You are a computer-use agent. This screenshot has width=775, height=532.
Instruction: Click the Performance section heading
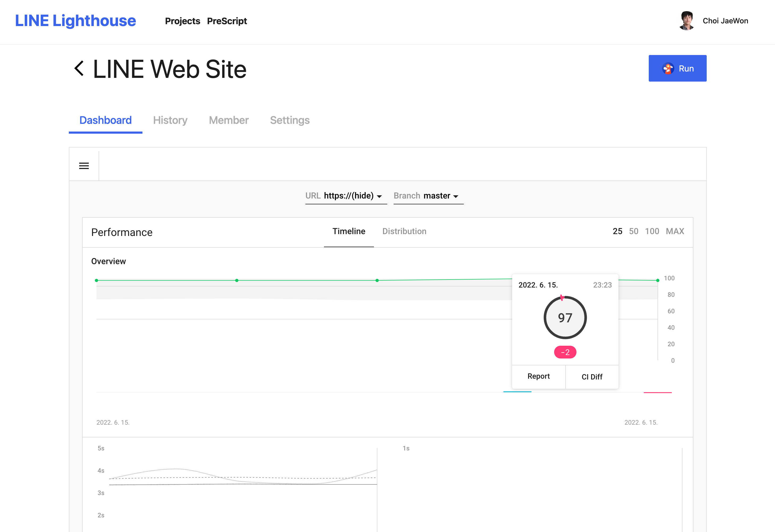[122, 232]
